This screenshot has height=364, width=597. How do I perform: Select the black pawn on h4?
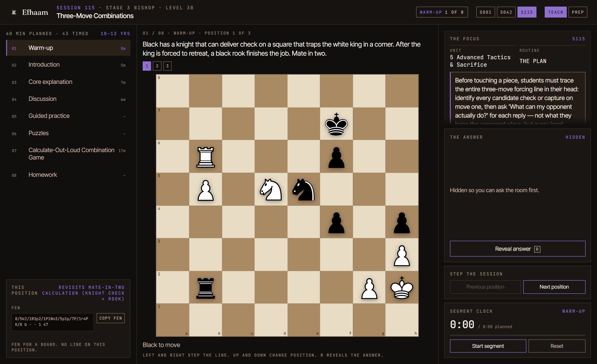pyautogui.click(x=402, y=222)
